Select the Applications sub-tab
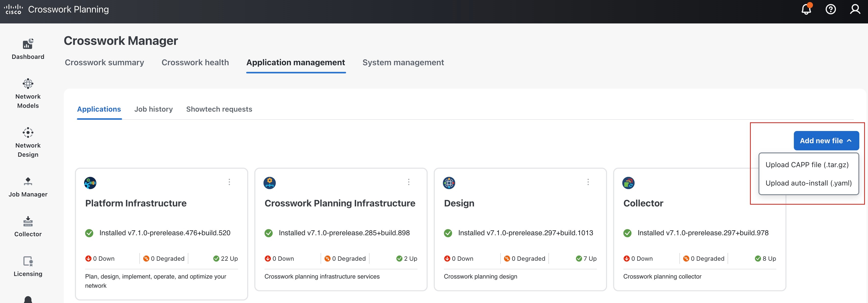 pyautogui.click(x=99, y=109)
